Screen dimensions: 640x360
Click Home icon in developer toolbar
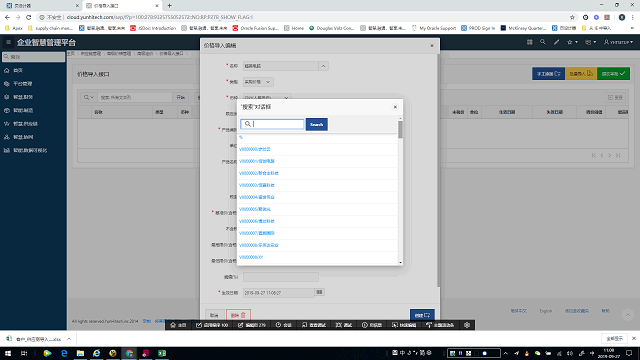pyautogui.click(x=178, y=325)
